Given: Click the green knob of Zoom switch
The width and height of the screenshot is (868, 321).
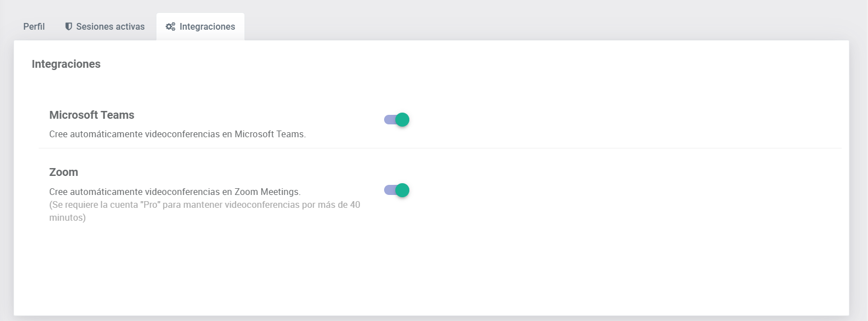Looking at the screenshot, I should (402, 190).
